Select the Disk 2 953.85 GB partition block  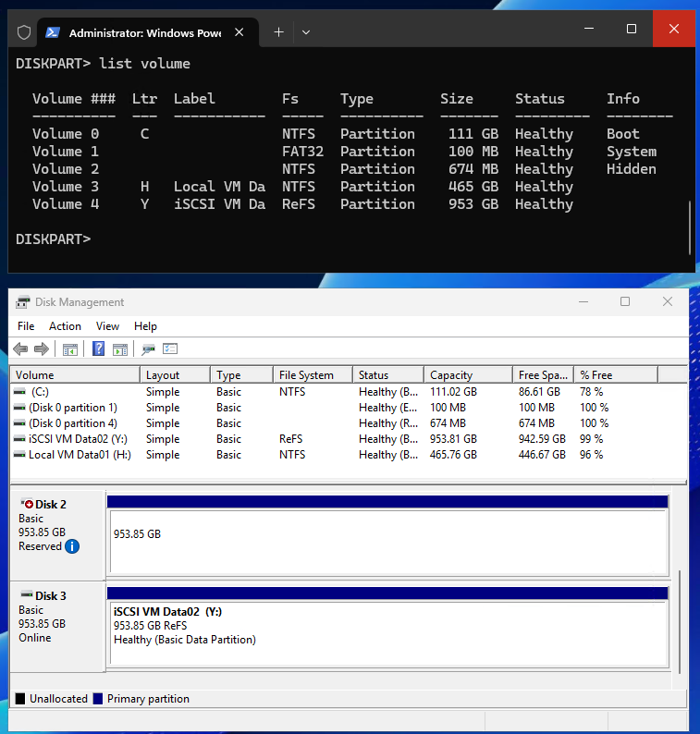tap(387, 535)
